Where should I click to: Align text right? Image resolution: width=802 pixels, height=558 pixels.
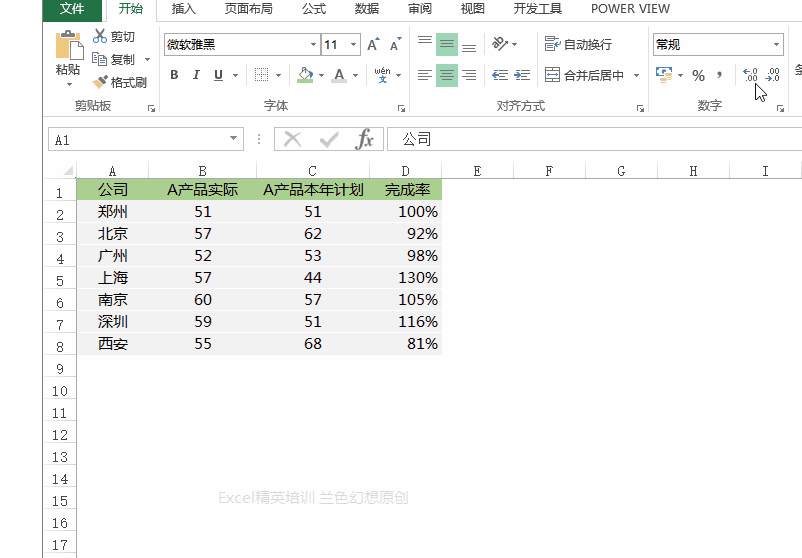[x=469, y=75]
